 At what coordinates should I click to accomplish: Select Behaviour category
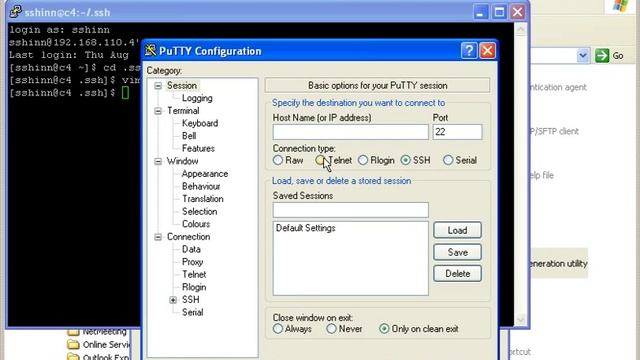201,187
